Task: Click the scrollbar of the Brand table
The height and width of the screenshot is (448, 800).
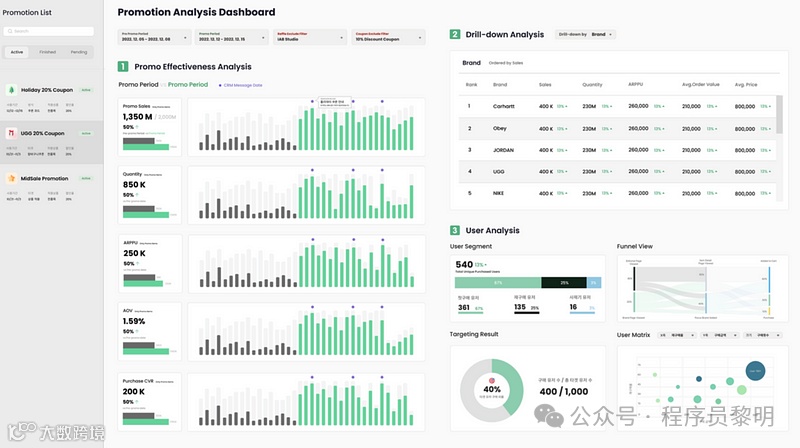Action: tap(779, 114)
